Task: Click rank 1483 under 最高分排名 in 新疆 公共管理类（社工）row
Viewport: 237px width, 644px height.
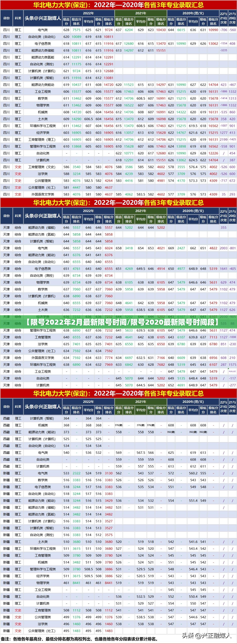Action: click(x=76, y=631)
